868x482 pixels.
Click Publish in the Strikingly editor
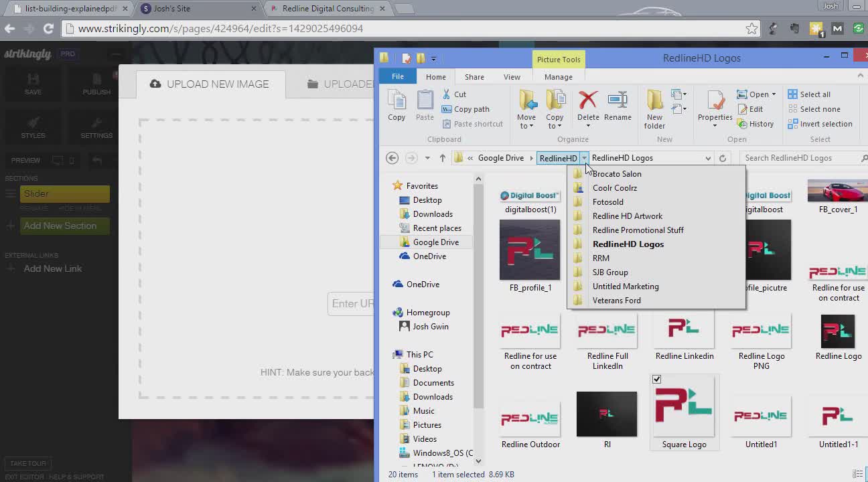96,84
